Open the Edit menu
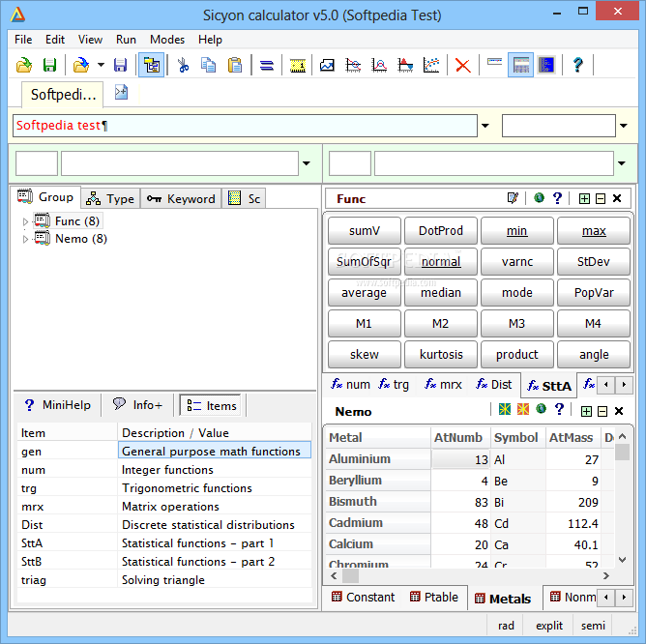The image size is (646, 644). 55,40
